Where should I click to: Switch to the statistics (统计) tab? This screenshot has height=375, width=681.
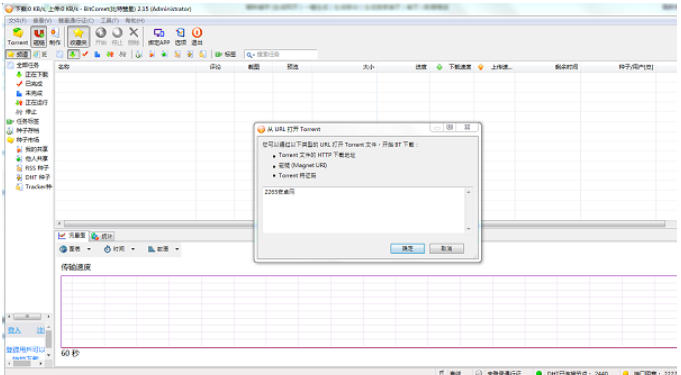click(102, 236)
